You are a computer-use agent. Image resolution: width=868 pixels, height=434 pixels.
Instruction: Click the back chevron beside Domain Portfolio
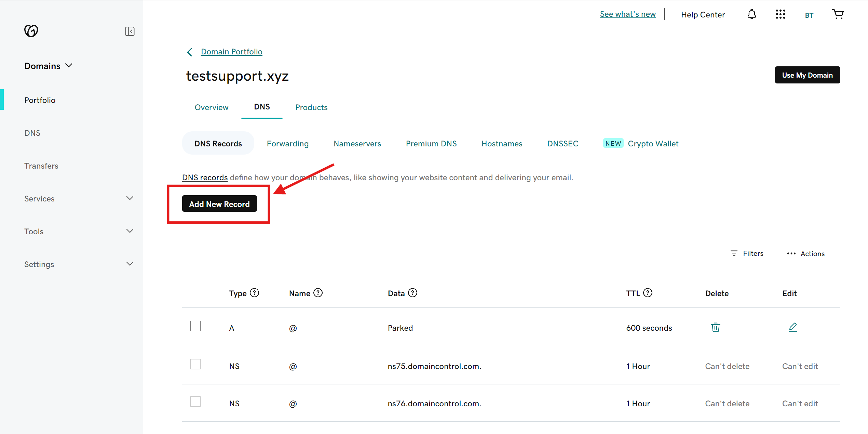(190, 52)
